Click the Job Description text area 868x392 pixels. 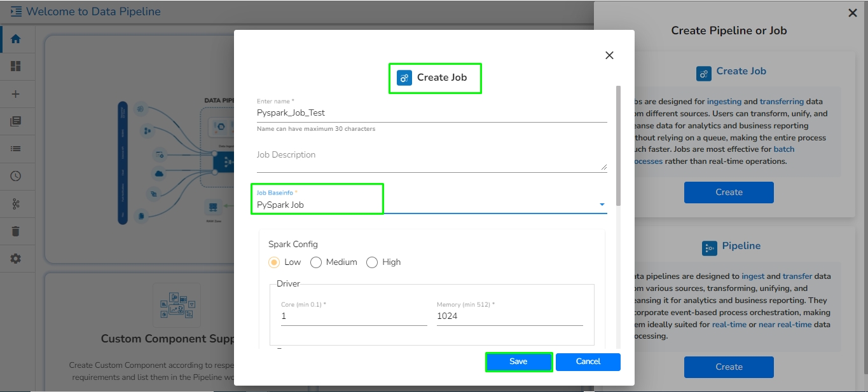point(431,159)
